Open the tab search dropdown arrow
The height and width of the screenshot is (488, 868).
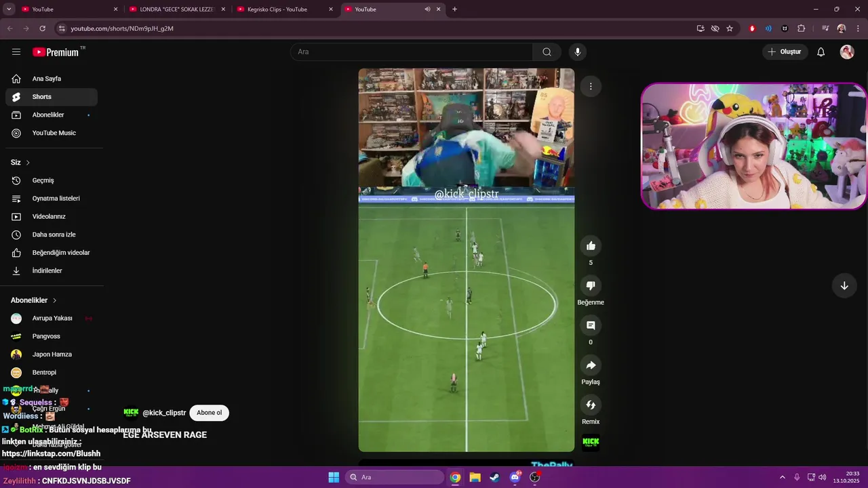pos(9,9)
